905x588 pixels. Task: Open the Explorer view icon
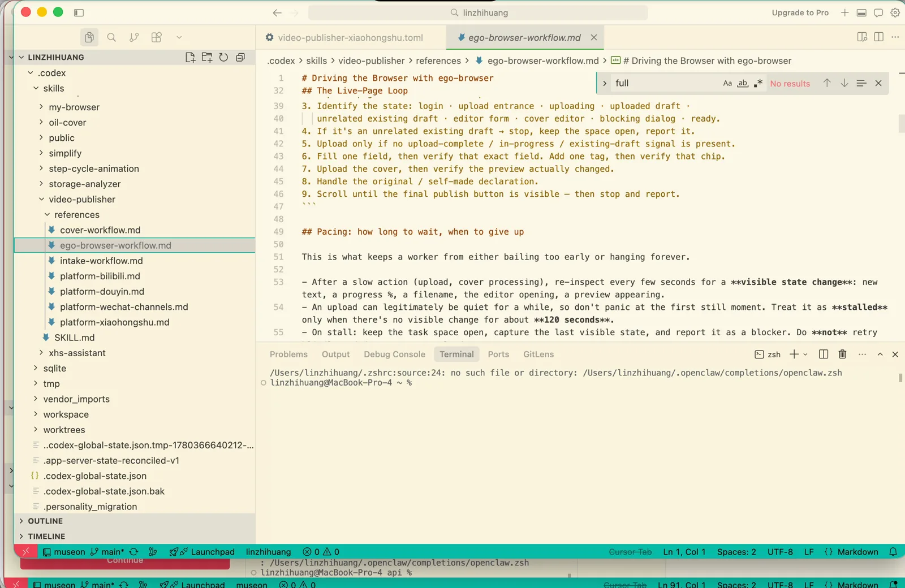[89, 37]
